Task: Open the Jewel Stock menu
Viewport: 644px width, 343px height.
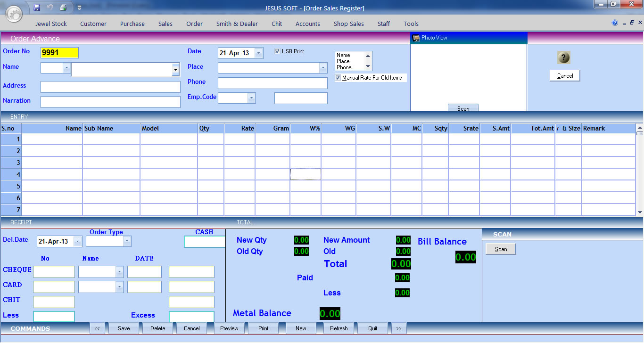Action: click(x=51, y=24)
